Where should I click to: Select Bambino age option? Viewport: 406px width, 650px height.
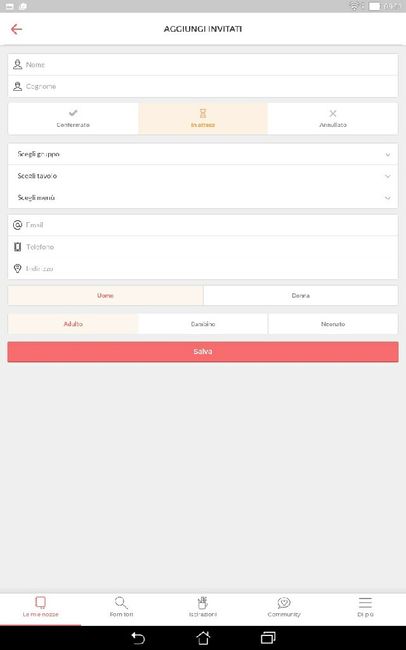tap(203, 324)
